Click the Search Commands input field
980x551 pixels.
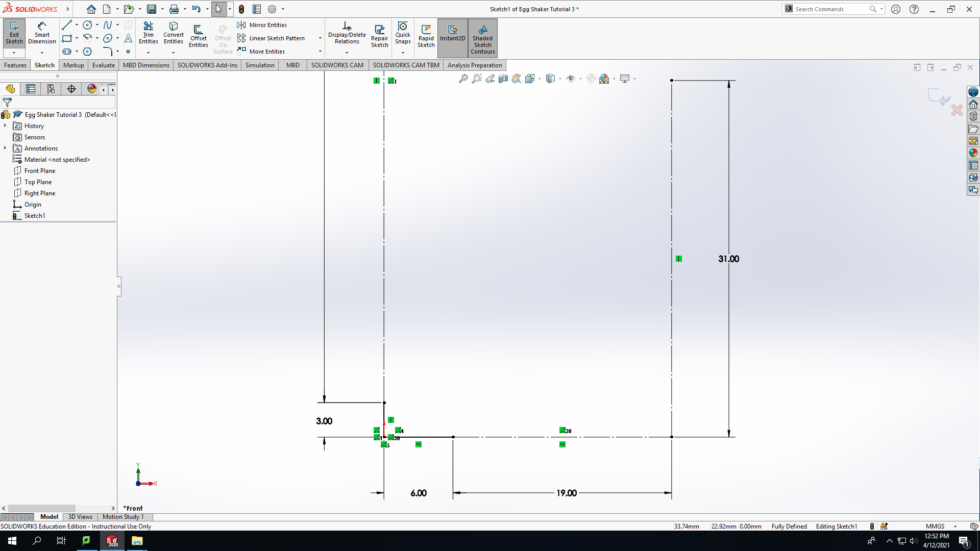point(831,9)
